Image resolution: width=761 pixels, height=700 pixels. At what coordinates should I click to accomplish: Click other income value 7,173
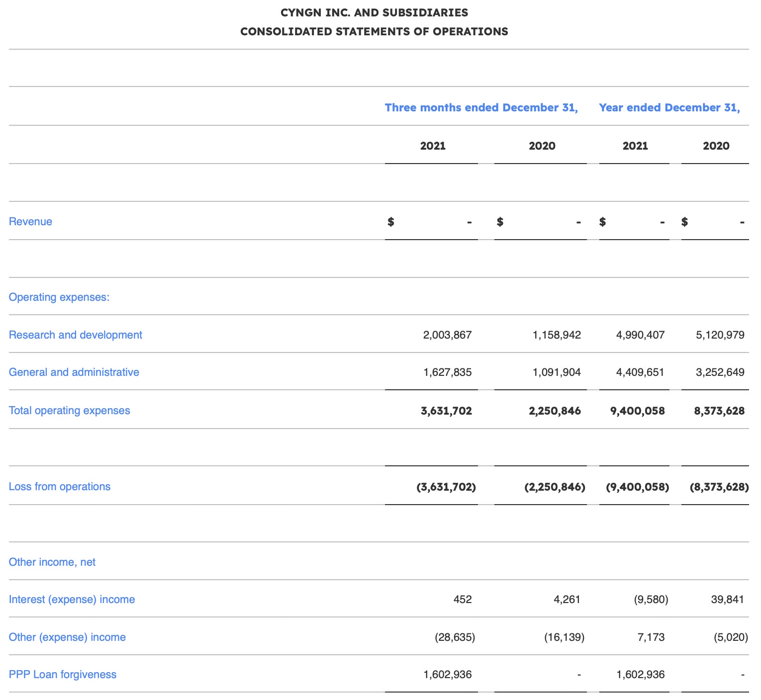point(651,637)
